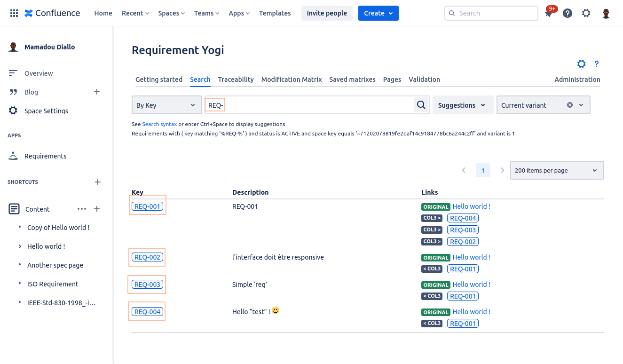Screen dimensions: 623x364
Task: Switch to the Traceability tab
Action: point(236,79)
